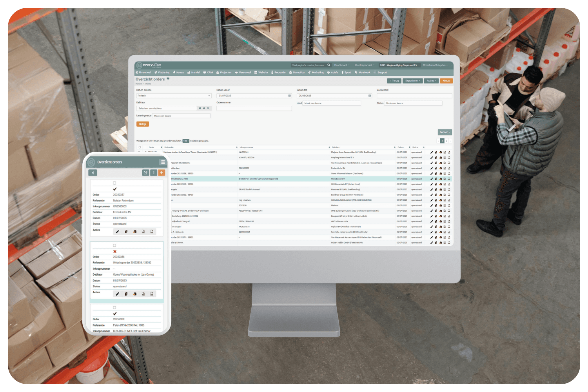
Task: Click the share icon in mobile toolbar
Action: (145, 172)
